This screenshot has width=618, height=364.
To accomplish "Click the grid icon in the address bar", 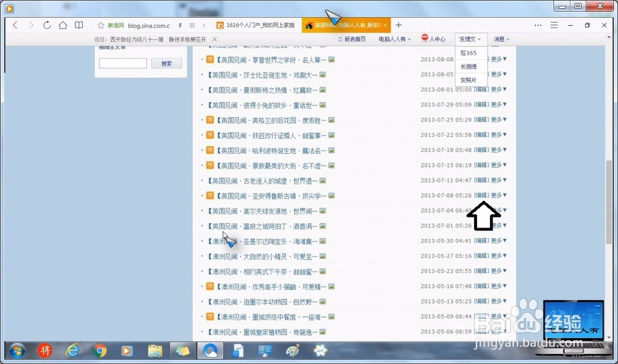I will tap(192, 25).
